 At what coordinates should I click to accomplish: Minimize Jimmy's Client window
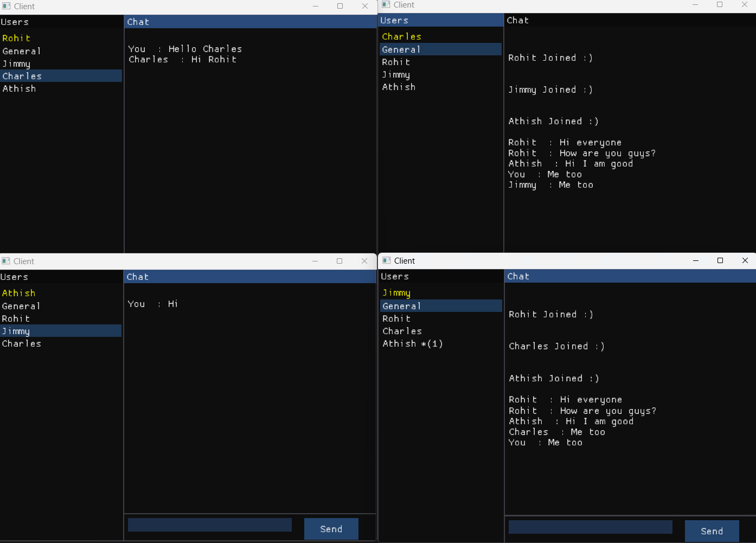pos(696,260)
